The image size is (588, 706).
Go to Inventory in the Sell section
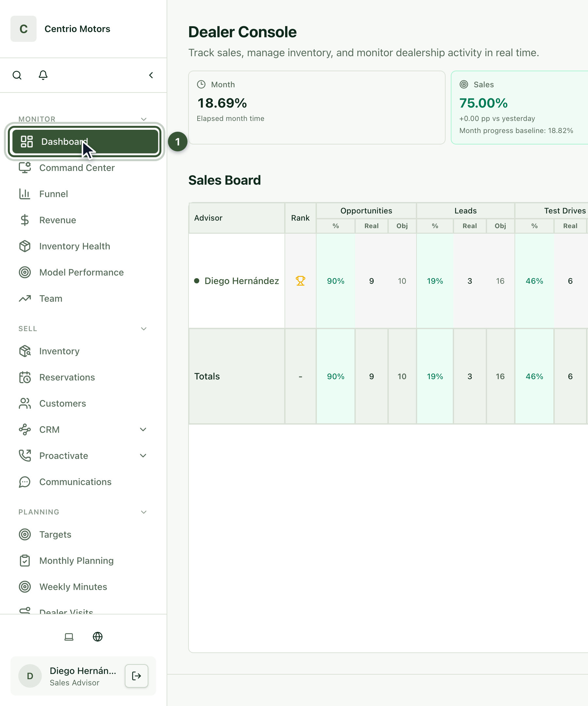tap(83, 351)
